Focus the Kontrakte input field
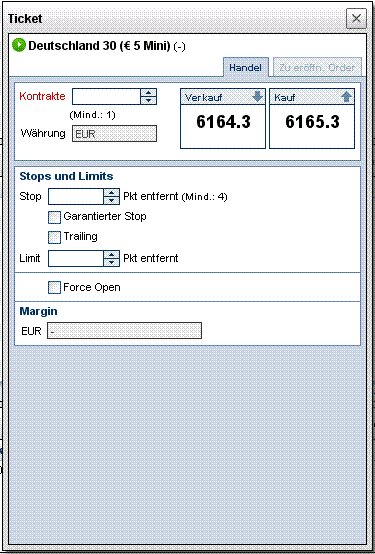This screenshot has height=554, width=375. 106,96
